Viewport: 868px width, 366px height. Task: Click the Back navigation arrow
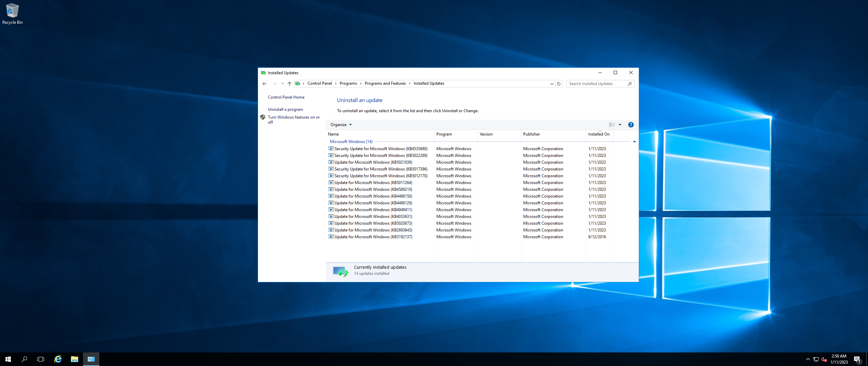click(264, 84)
